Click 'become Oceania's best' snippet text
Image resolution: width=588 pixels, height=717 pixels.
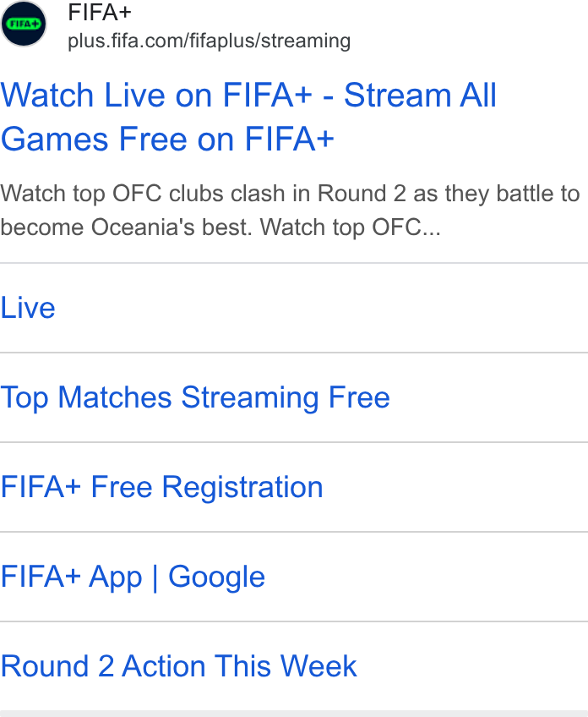[x=126, y=227]
